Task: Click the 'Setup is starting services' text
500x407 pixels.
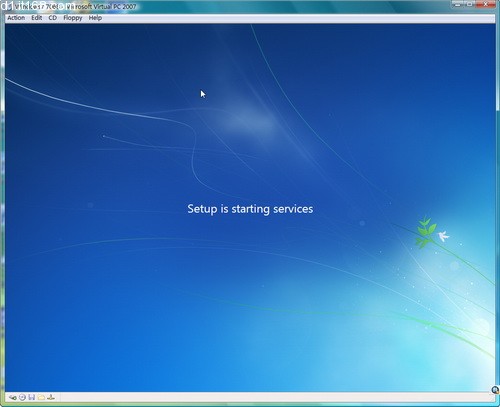Action: click(250, 209)
